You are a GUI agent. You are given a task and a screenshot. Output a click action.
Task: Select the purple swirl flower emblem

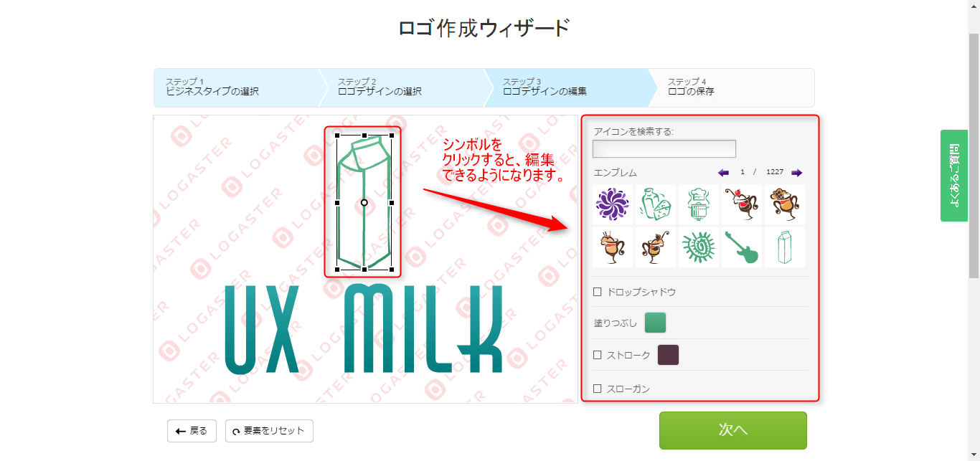(x=612, y=204)
